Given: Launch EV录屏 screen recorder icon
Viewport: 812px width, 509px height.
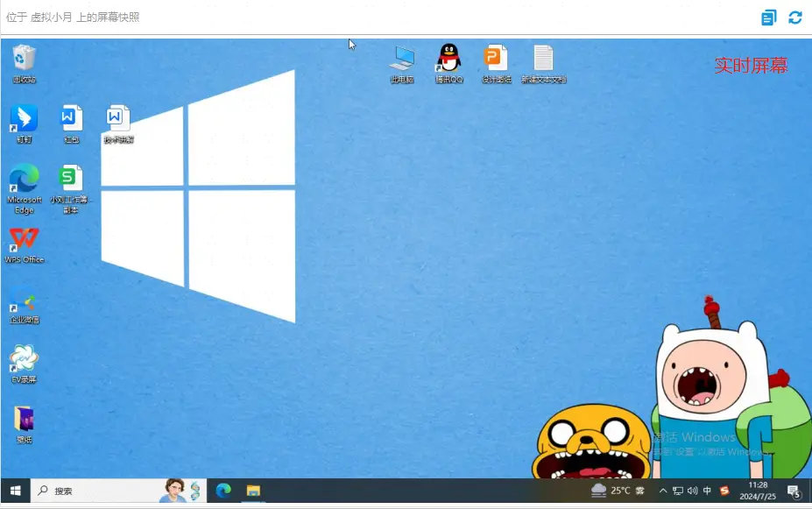Looking at the screenshot, I should tap(24, 364).
